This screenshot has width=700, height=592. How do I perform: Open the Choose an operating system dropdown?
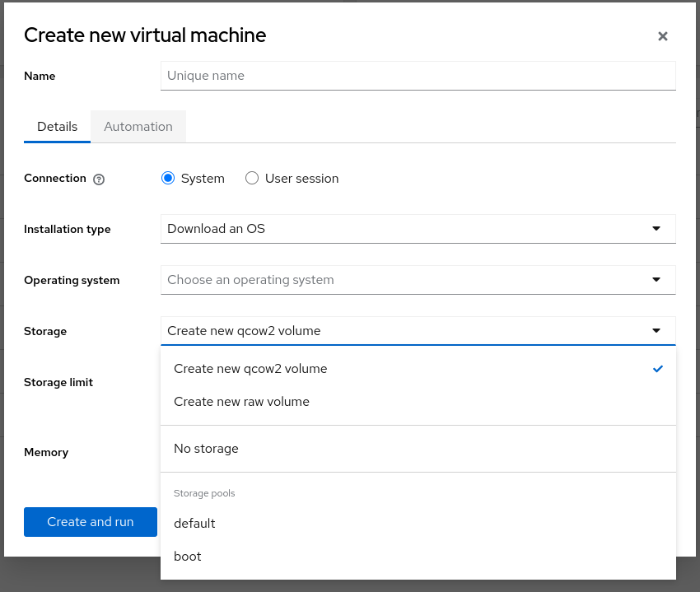418,280
